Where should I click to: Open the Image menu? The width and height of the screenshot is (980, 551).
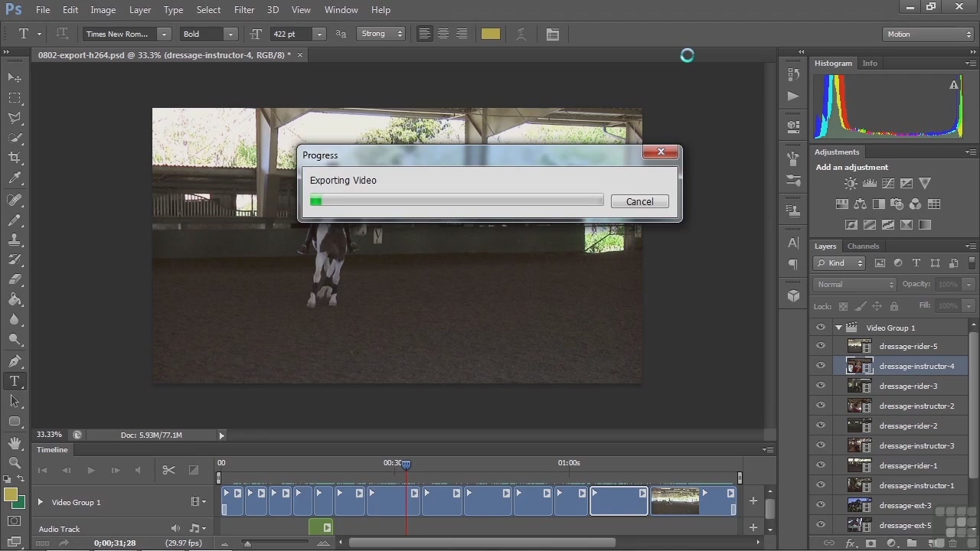tap(103, 10)
